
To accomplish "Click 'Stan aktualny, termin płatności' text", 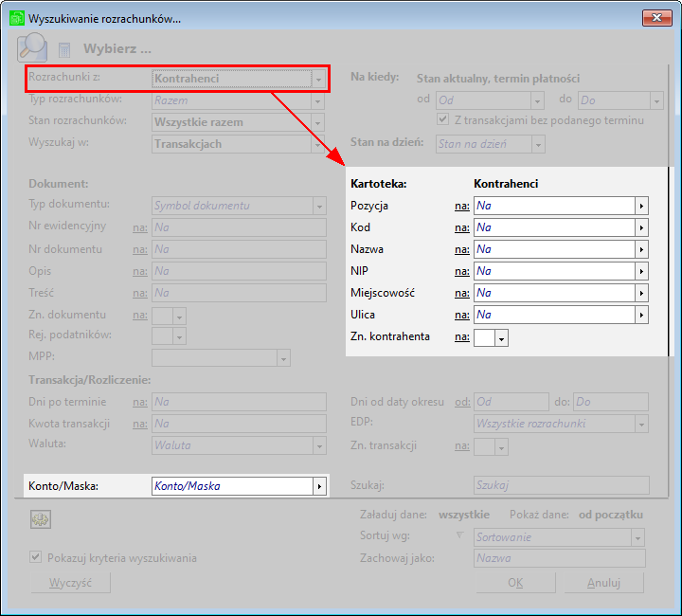I will 498,79.
